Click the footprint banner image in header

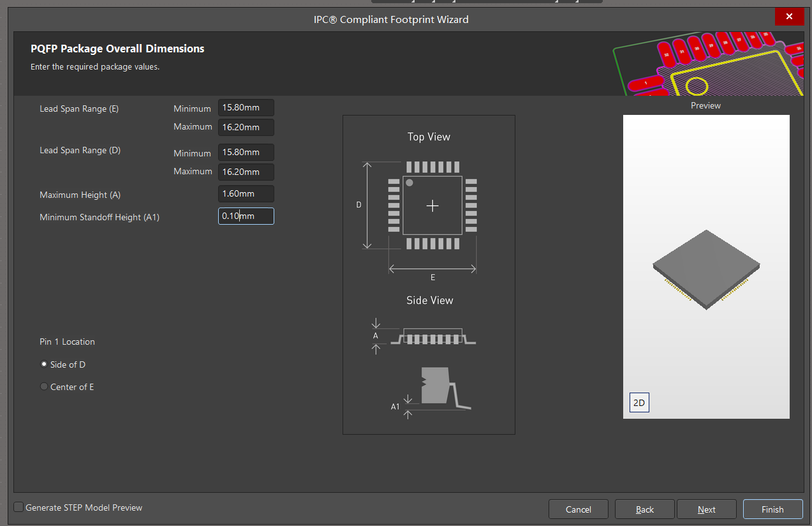[x=708, y=64]
